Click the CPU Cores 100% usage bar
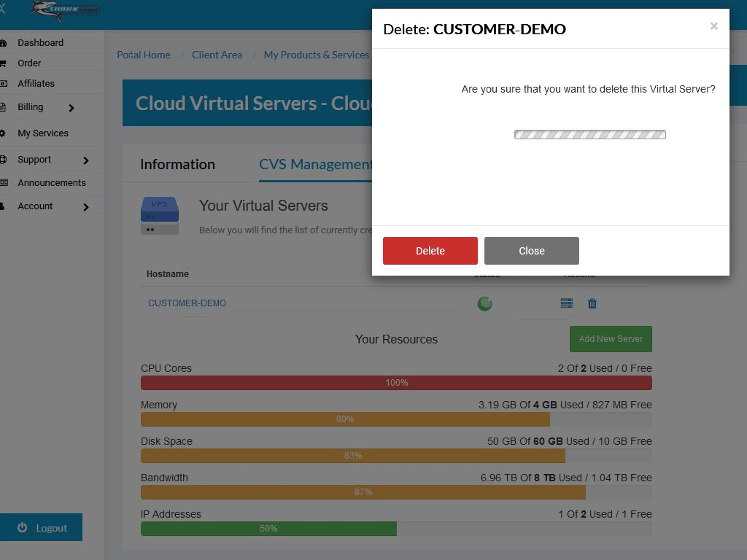The image size is (747, 560). (396, 383)
